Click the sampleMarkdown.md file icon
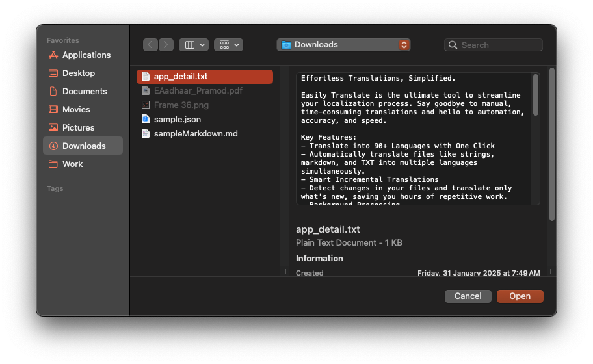The width and height of the screenshot is (593, 364). [146, 134]
